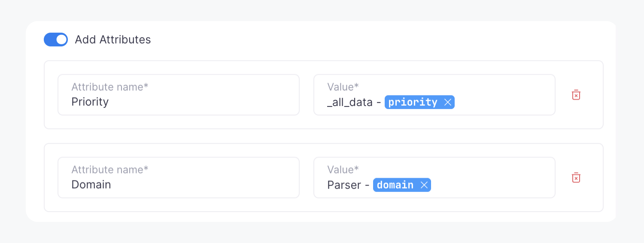This screenshot has width=644, height=243.
Task: Click the Parser source text
Action: pyautogui.click(x=344, y=185)
